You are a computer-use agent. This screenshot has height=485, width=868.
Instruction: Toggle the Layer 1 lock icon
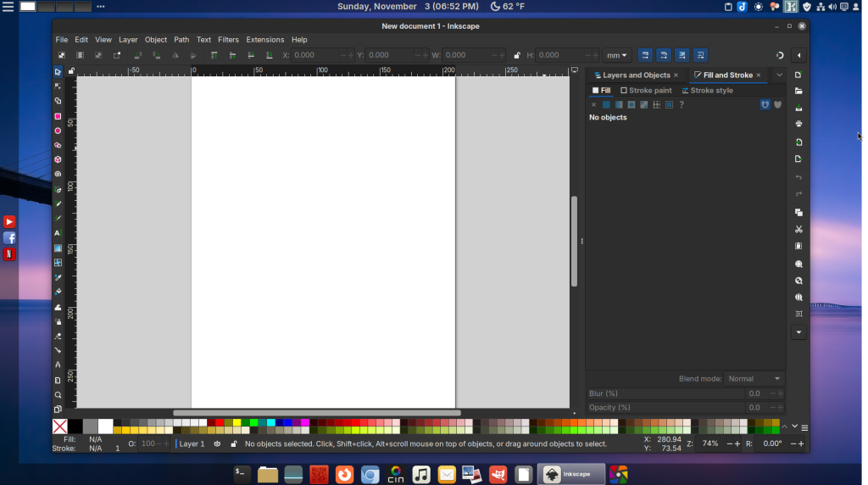point(234,443)
